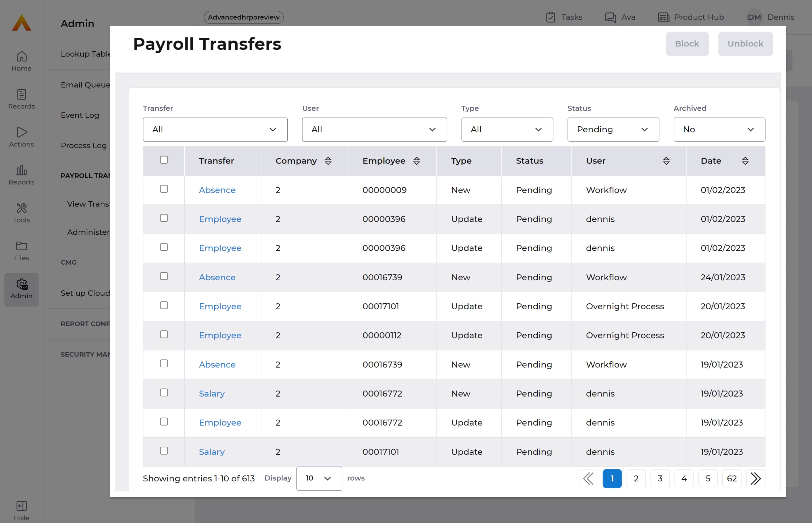
Task: Open the Transfer filter dropdown
Action: pos(215,129)
